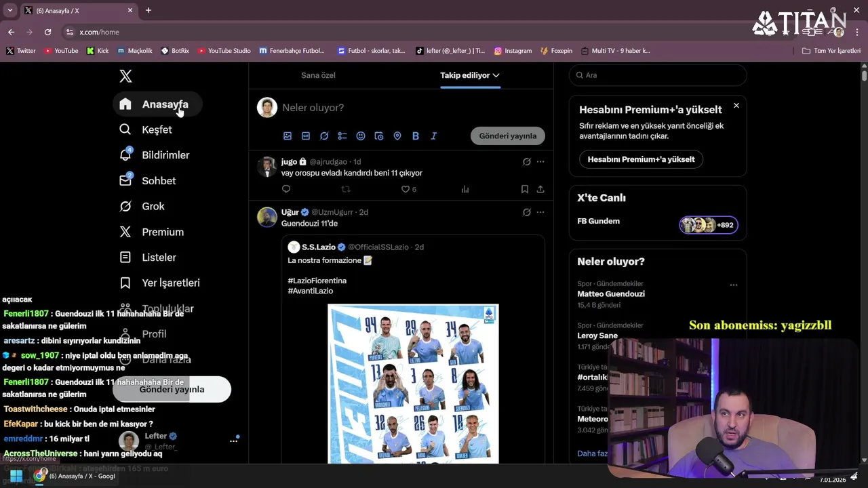The height and width of the screenshot is (488, 868).
Task: Open jugo's profile avatar
Action: tap(267, 167)
